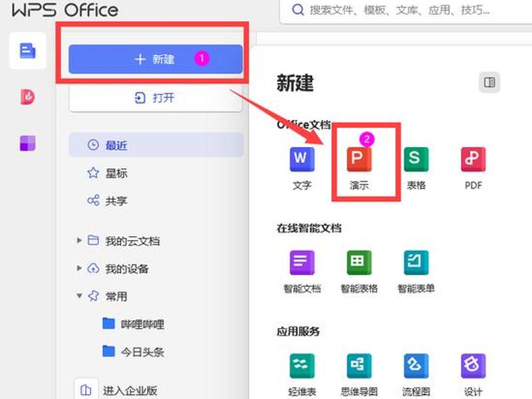Select 星标 in the sidebar
The width and height of the screenshot is (532, 399).
point(116,173)
